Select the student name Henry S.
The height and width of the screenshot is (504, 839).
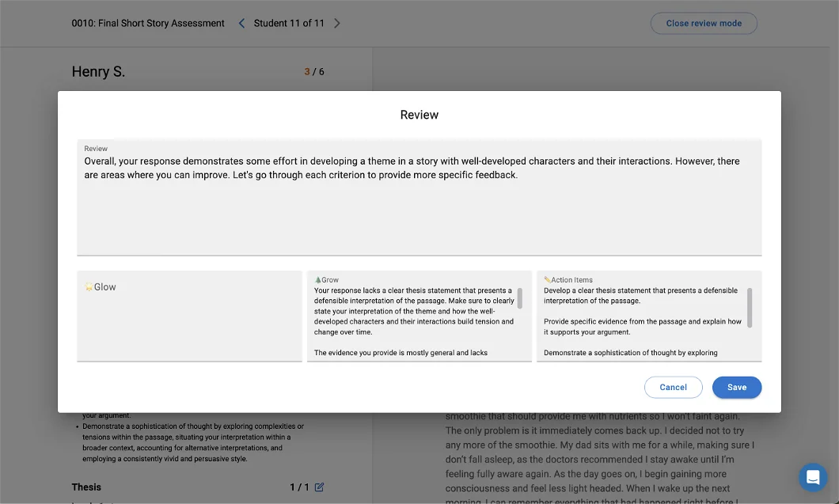[x=98, y=71]
